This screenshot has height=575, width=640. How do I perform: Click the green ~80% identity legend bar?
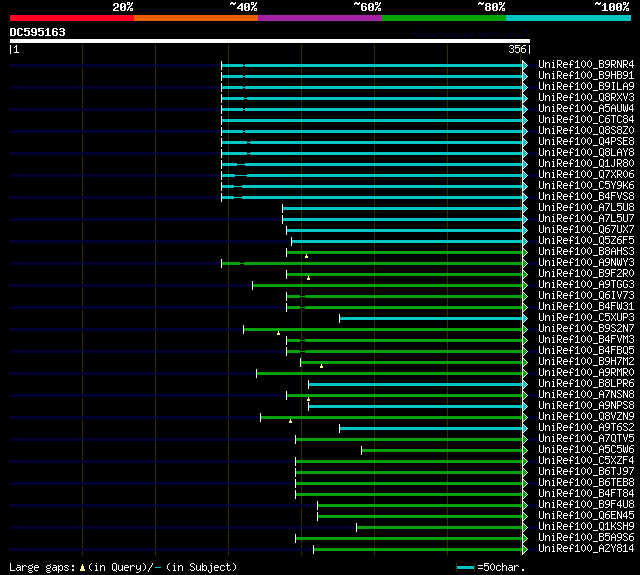(444, 18)
